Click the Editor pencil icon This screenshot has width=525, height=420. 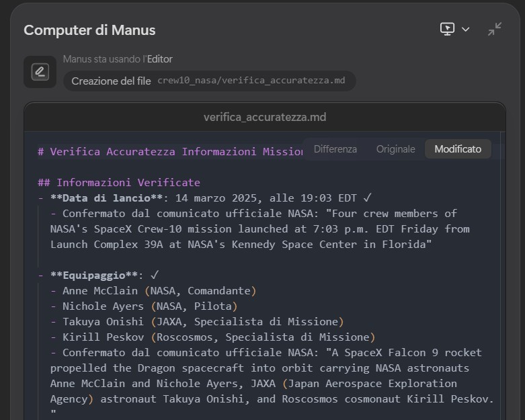point(40,72)
